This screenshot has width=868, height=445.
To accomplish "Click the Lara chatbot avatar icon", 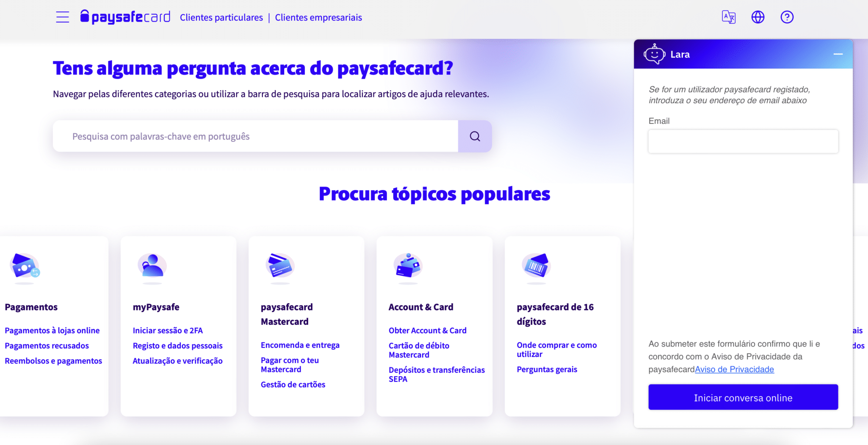I will 654,54.
